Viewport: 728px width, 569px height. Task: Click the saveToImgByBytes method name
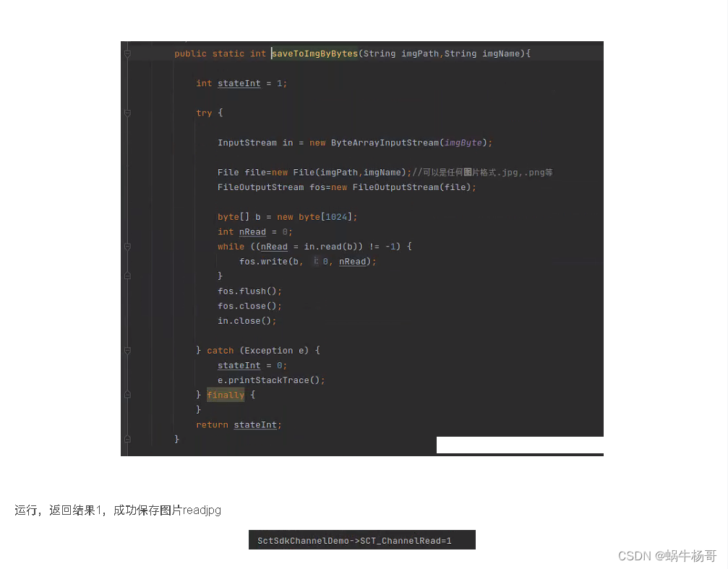pyautogui.click(x=314, y=54)
